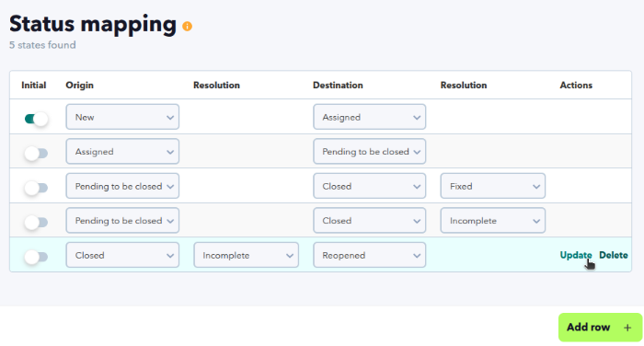Open the Fixed resolution dropdown
Image resolution: width=644 pixels, height=346 pixels.
pos(493,186)
